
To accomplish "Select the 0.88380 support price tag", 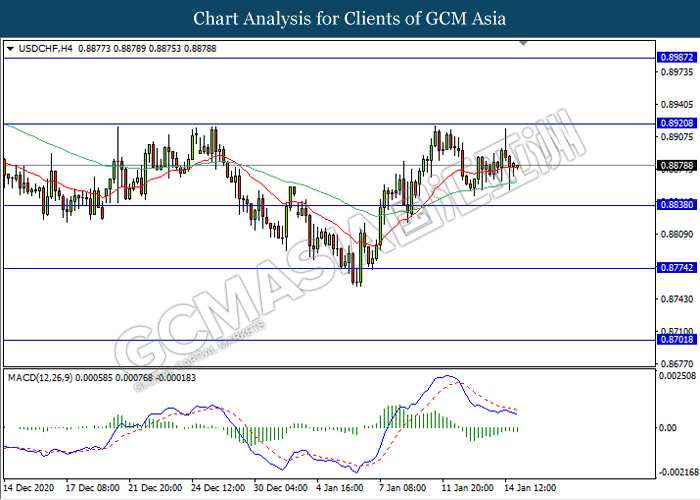I will pyautogui.click(x=675, y=205).
